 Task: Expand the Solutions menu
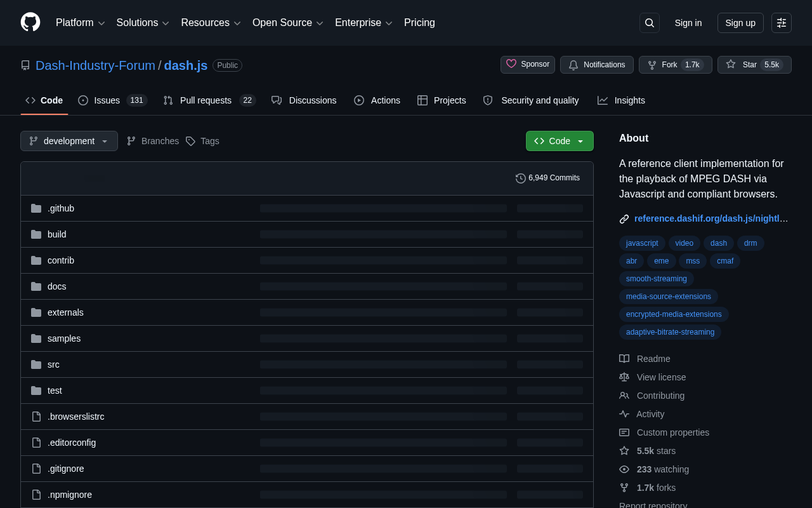pyautogui.click(x=143, y=23)
